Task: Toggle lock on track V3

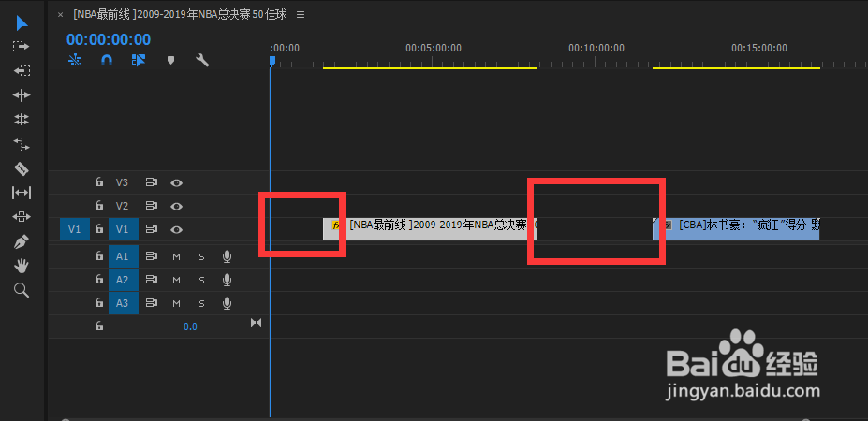Action: pyautogui.click(x=99, y=182)
